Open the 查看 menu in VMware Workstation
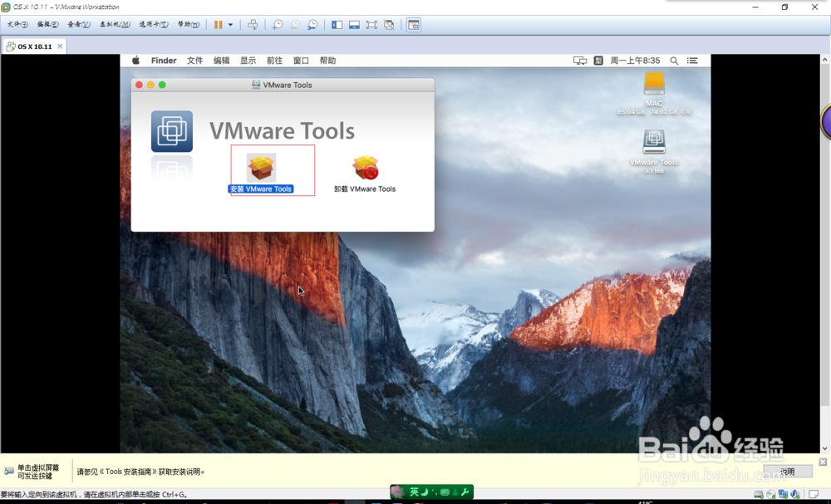Image resolution: width=831 pixels, height=504 pixels. coord(78,24)
